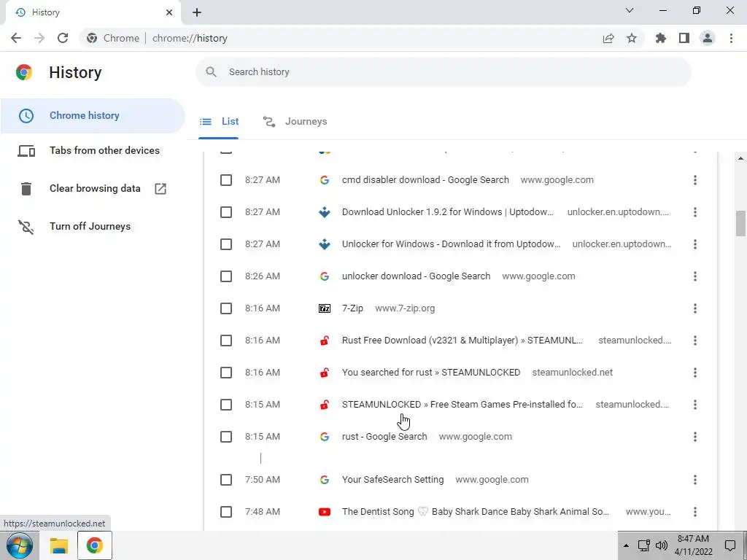Reload the history page

point(63,38)
